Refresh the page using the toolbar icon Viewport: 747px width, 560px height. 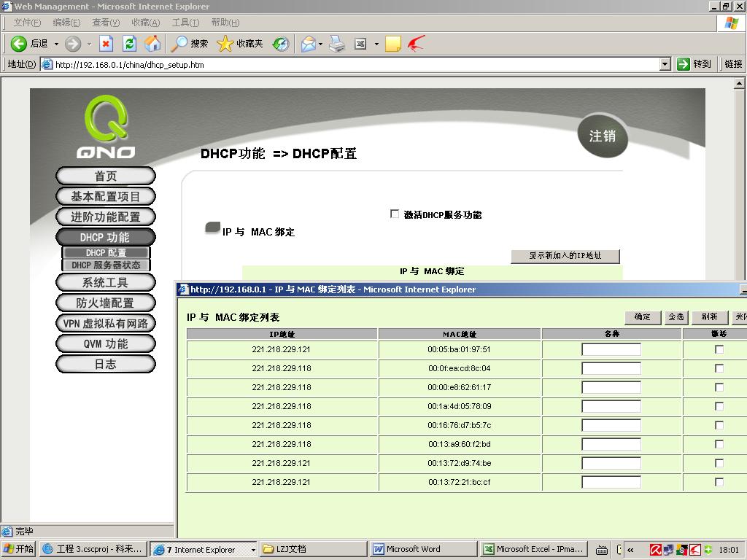(x=129, y=44)
